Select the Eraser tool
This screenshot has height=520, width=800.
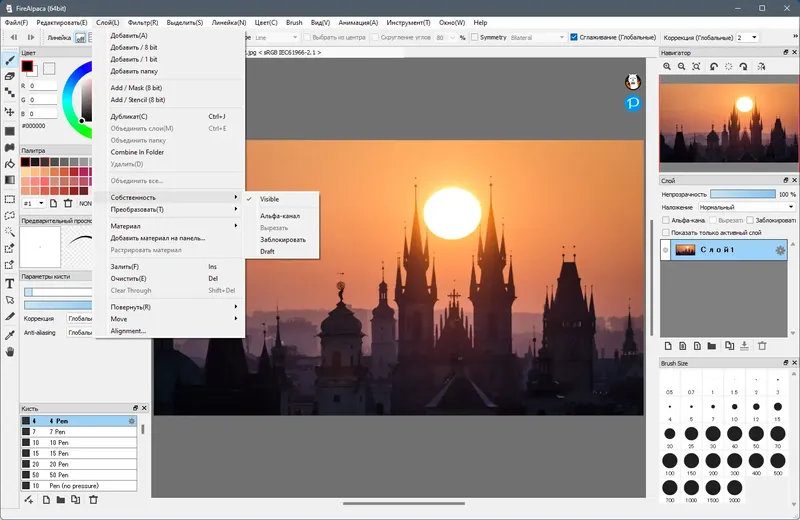(10, 77)
